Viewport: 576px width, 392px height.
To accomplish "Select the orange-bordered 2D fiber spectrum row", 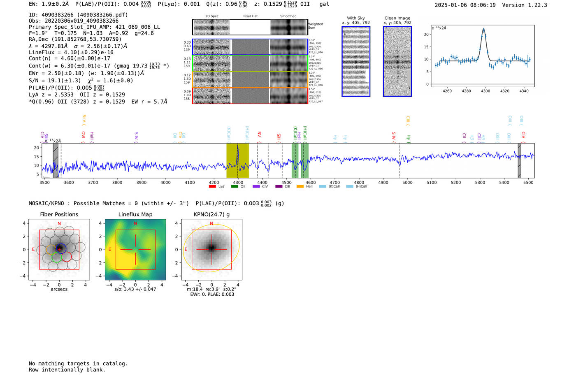I will pos(250,79).
